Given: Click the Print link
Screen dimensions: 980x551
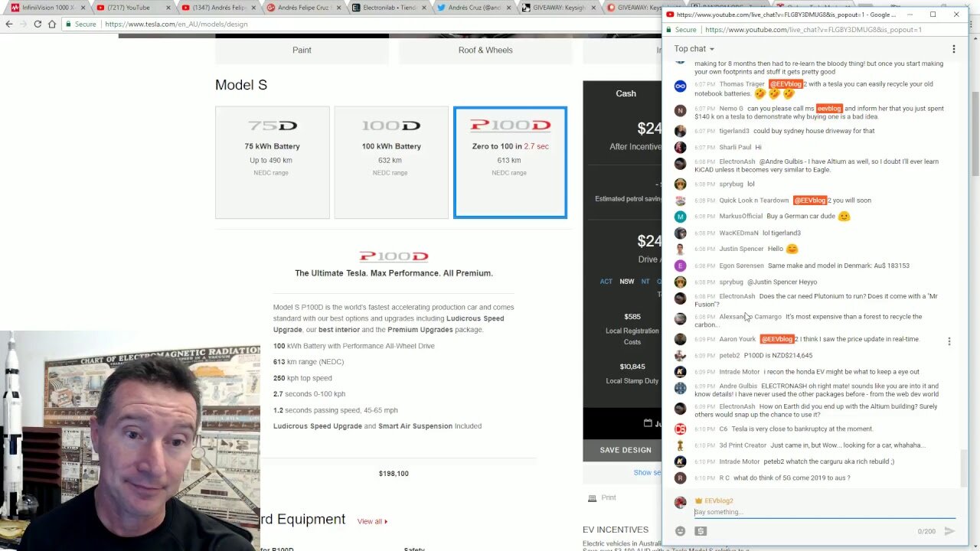Looking at the screenshot, I should [609, 498].
